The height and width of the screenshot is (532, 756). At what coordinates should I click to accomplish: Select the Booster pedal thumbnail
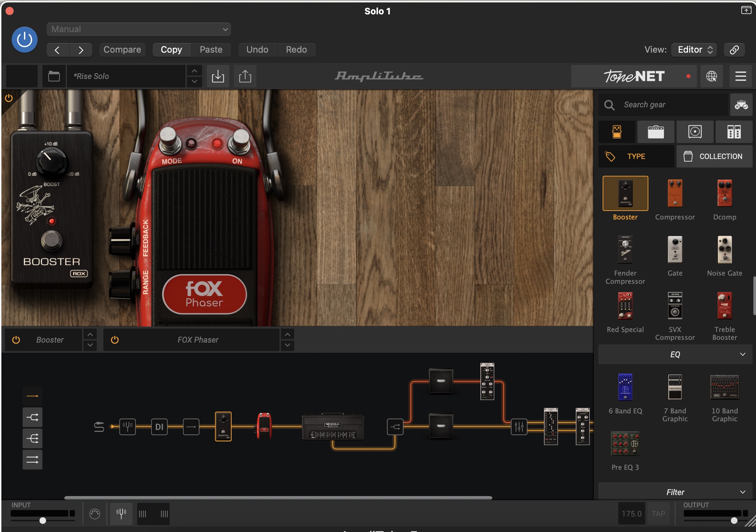[625, 193]
